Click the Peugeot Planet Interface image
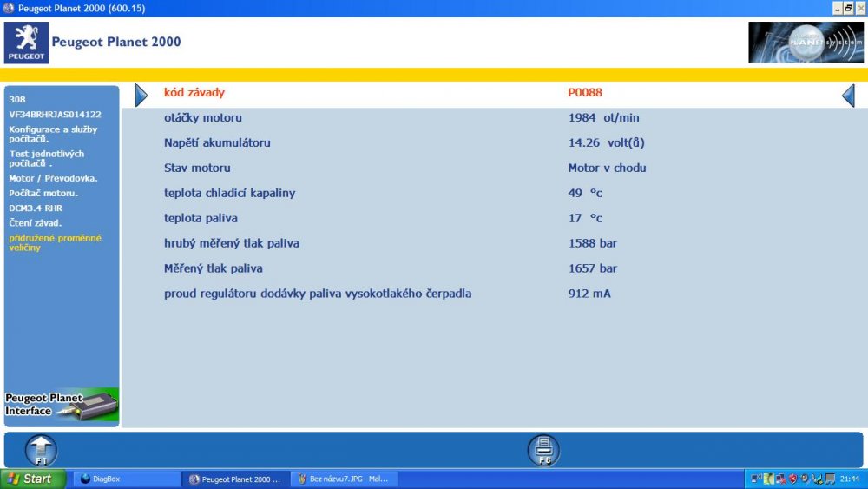 pyautogui.click(x=62, y=406)
